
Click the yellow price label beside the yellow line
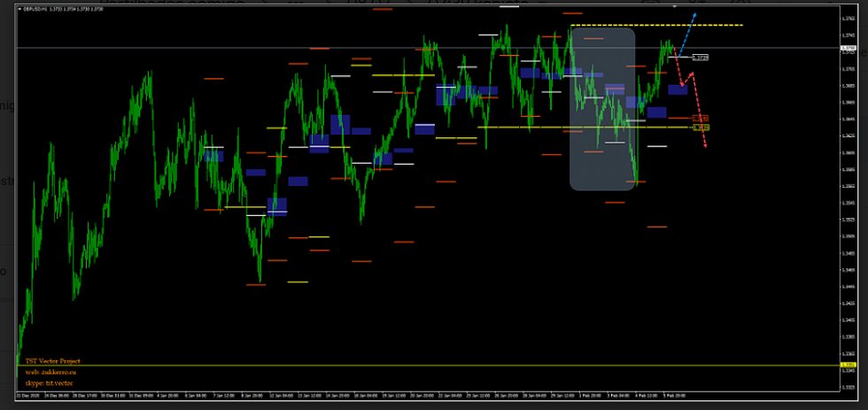tap(701, 128)
